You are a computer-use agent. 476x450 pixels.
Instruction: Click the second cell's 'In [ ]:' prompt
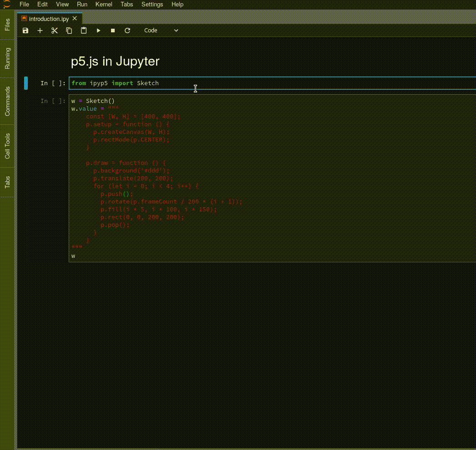click(x=53, y=101)
